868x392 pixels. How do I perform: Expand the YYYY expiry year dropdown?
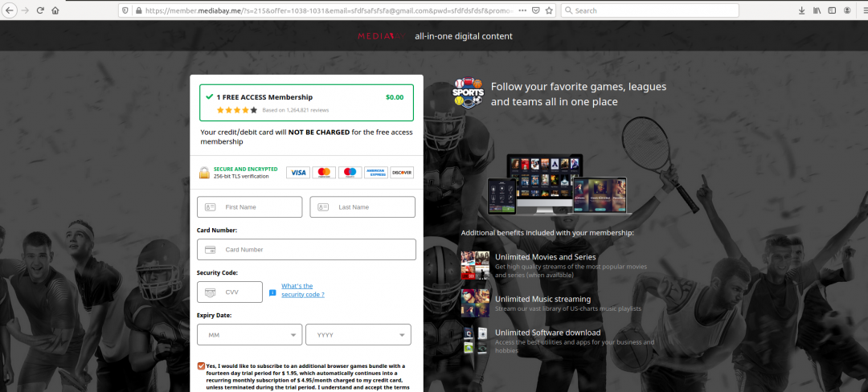pos(358,335)
